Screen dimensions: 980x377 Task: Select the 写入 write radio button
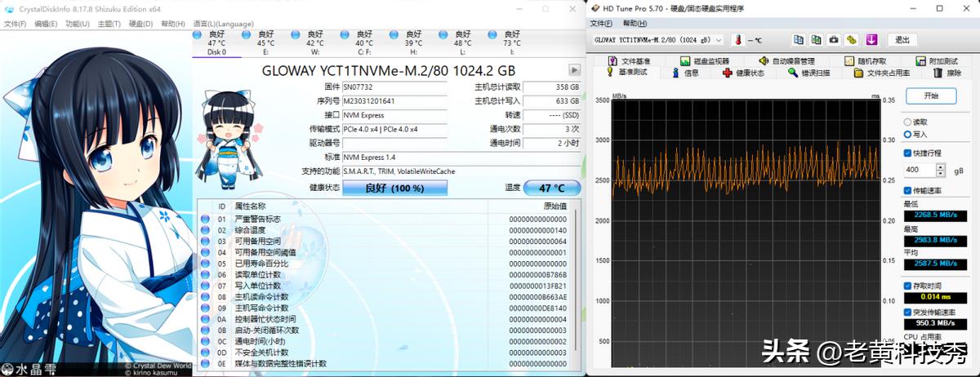[907, 134]
